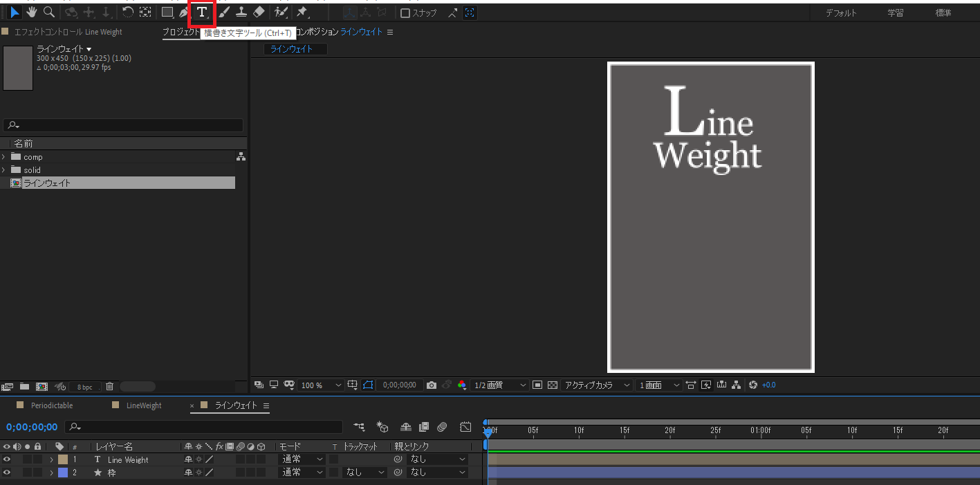Click the 8 bpc color depth button
The image size is (980, 485).
tap(84, 387)
